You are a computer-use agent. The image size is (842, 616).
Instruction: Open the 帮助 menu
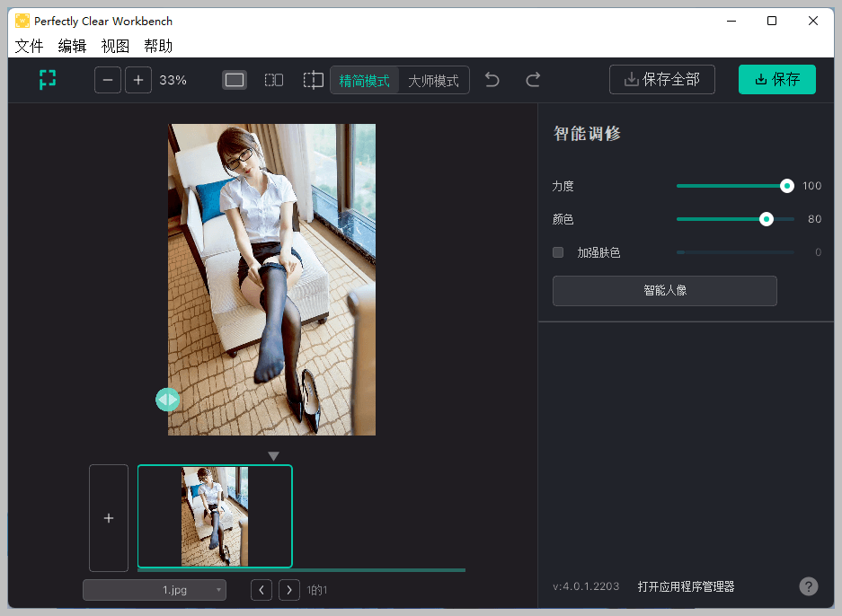click(158, 46)
